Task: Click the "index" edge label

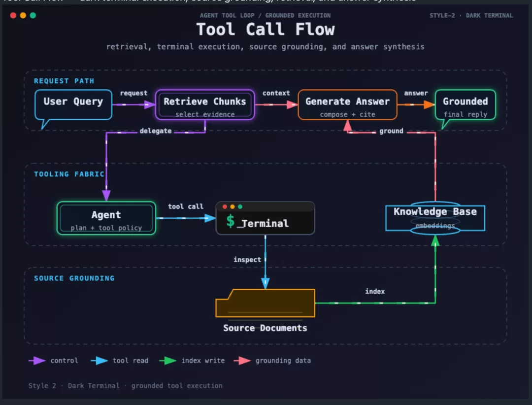Action: [x=375, y=291]
